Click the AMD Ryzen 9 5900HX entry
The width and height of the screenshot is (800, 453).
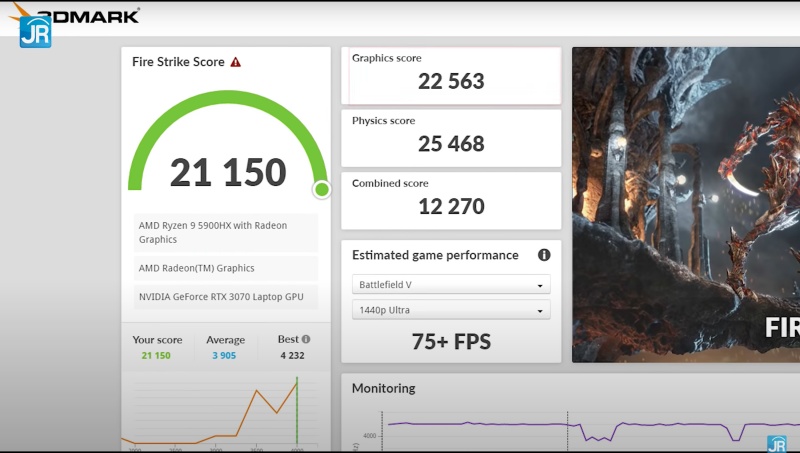click(x=225, y=232)
